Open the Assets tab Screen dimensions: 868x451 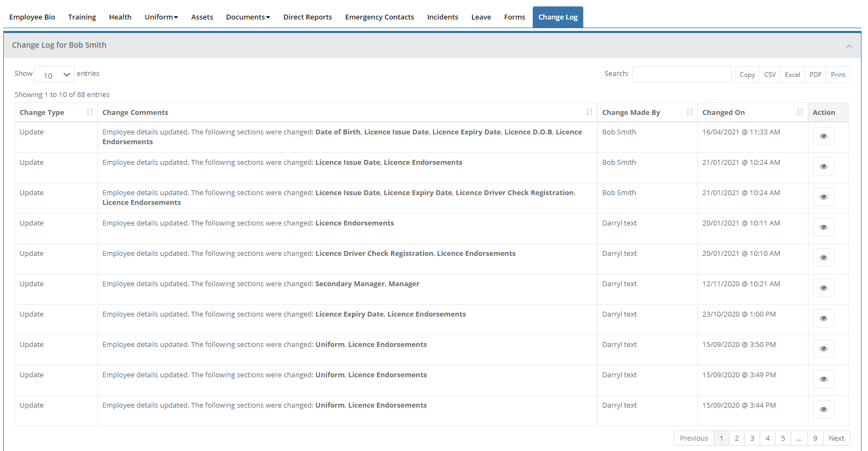pyautogui.click(x=202, y=17)
